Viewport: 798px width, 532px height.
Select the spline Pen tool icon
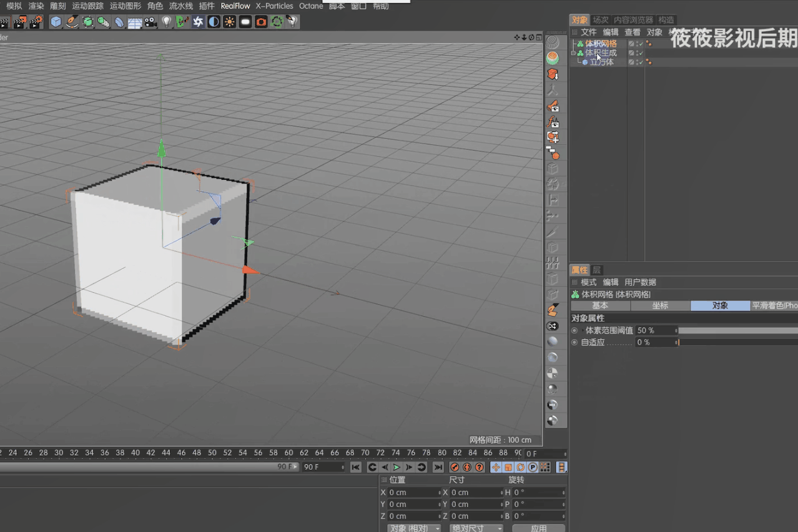[x=72, y=22]
